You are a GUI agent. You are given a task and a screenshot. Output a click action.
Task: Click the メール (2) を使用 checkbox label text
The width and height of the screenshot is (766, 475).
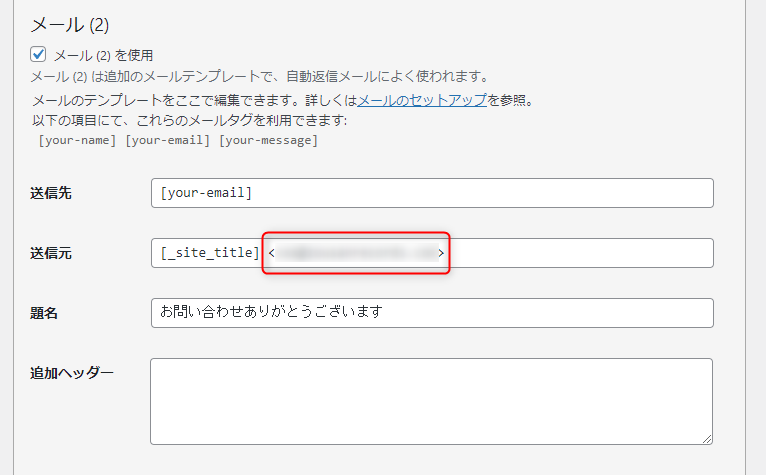(x=103, y=55)
